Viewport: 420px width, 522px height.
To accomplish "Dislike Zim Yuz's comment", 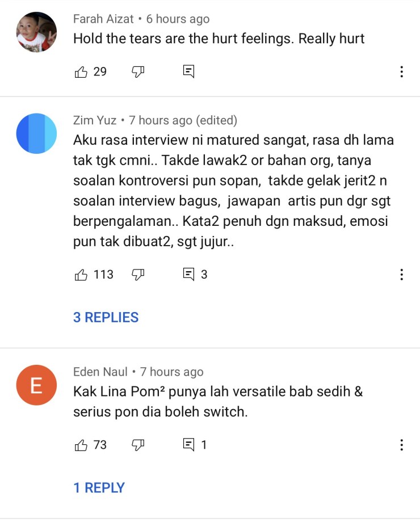I will click(138, 275).
